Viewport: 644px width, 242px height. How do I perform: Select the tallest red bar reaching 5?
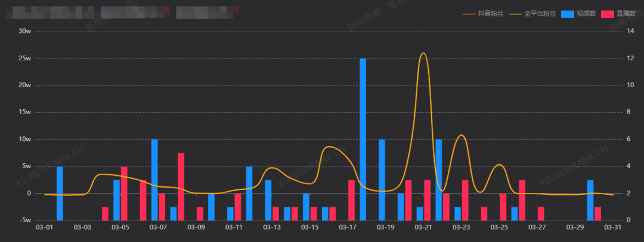[x=181, y=187]
